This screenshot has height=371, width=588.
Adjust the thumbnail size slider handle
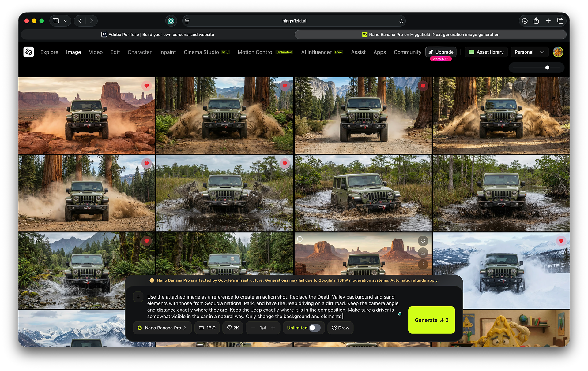tap(547, 68)
